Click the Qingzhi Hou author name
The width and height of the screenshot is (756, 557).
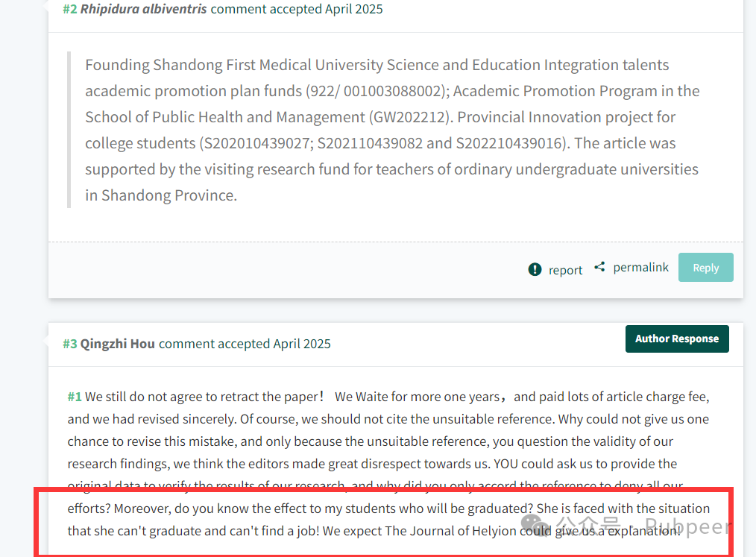pos(117,344)
